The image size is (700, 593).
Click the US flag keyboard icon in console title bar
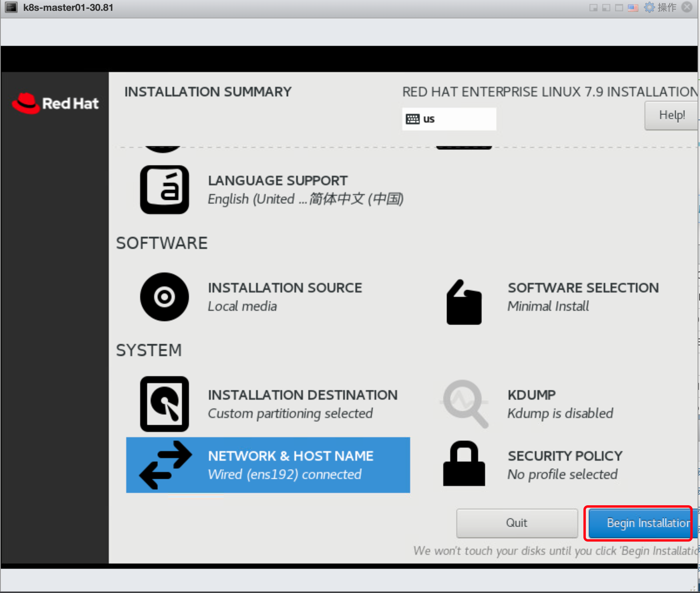click(x=633, y=8)
